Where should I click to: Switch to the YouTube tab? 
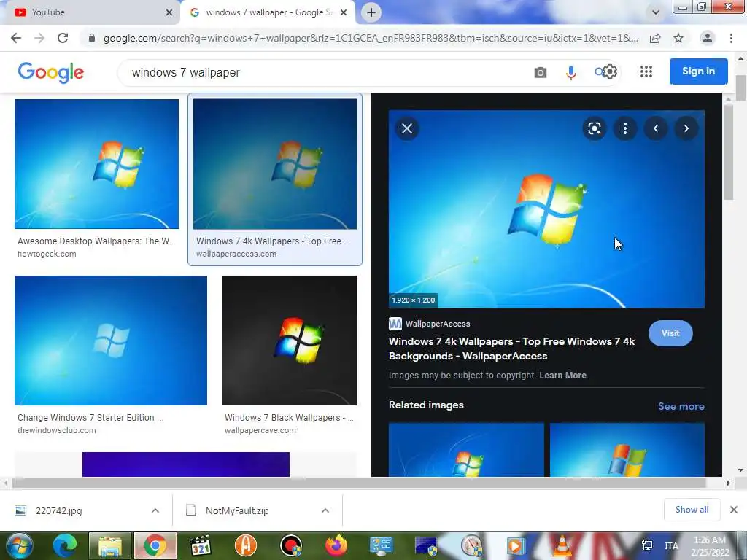(x=90, y=12)
